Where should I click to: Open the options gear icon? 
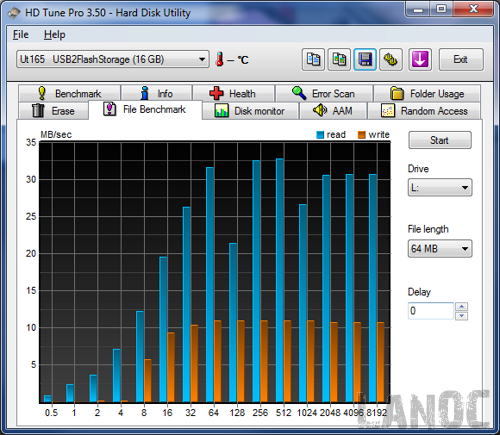click(x=391, y=60)
